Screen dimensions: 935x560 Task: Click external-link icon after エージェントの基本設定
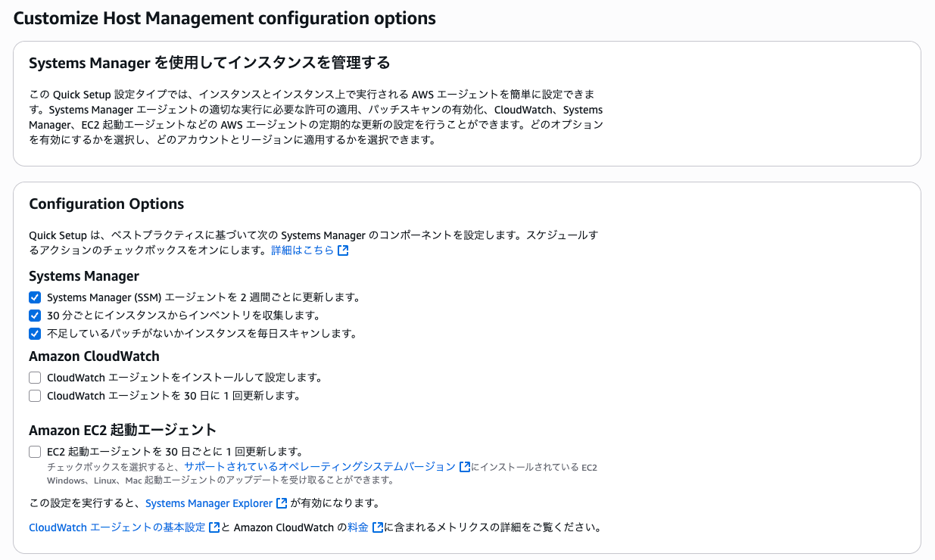214,527
